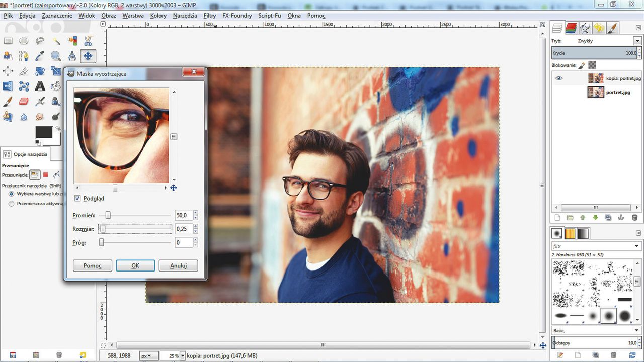Click the duplicate layer icon
The height and width of the screenshot is (362, 644).
click(x=608, y=218)
